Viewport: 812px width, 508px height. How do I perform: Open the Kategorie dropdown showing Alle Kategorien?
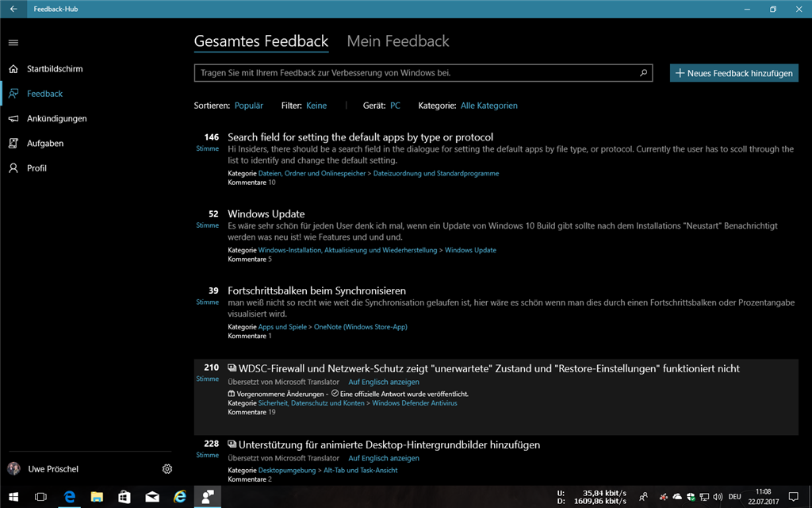tap(488, 106)
